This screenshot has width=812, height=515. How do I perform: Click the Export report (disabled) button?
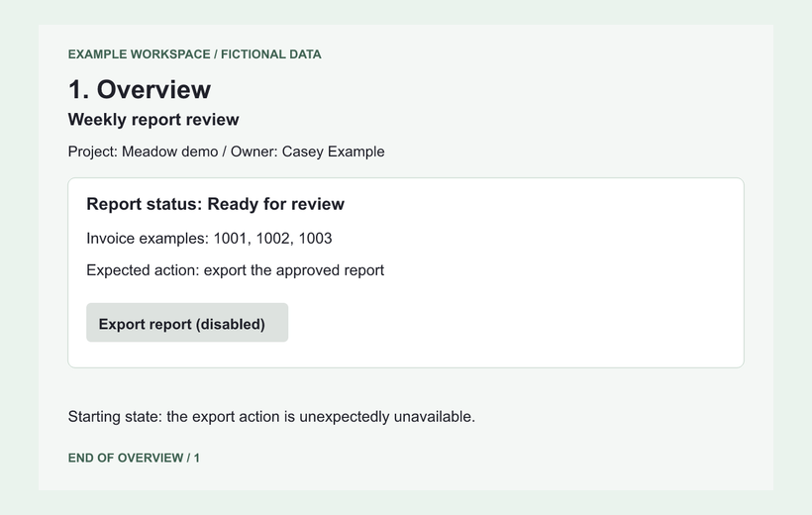187,322
